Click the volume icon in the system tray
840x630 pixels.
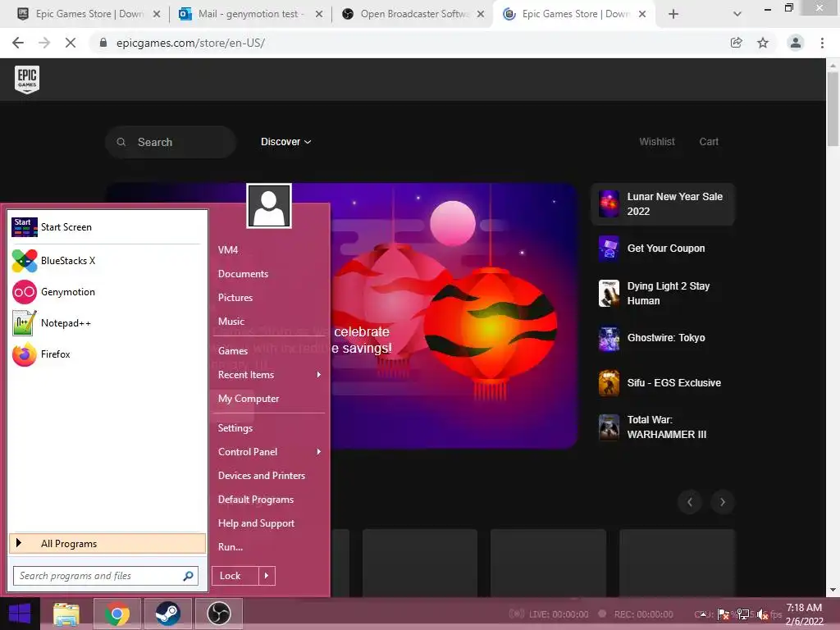(762, 614)
